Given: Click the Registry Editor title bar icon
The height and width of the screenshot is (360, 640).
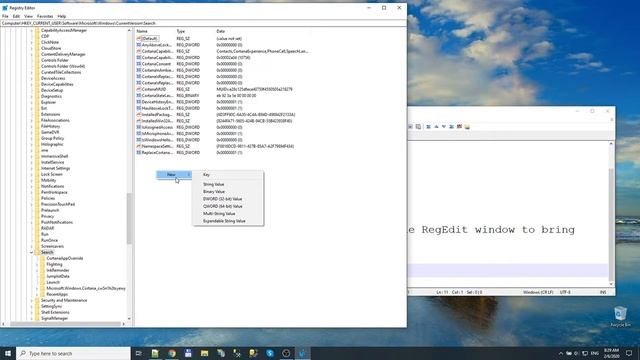Looking at the screenshot, I should pos(5,8).
